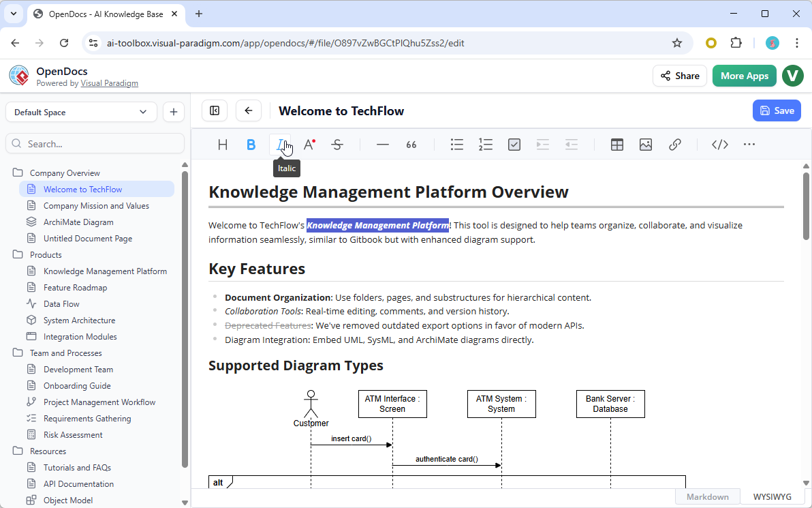Click the sidebar Search field
Viewport: 812px width, 508px height.
click(95, 144)
